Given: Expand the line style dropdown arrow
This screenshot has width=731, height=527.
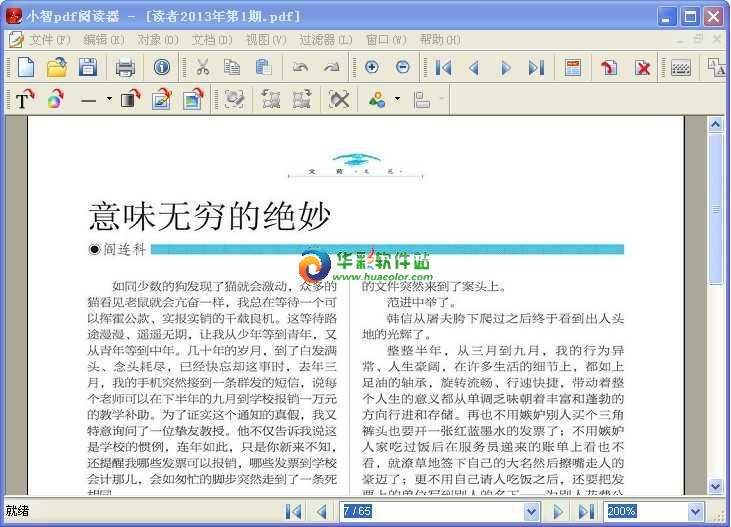Looking at the screenshot, I should pos(109,99).
